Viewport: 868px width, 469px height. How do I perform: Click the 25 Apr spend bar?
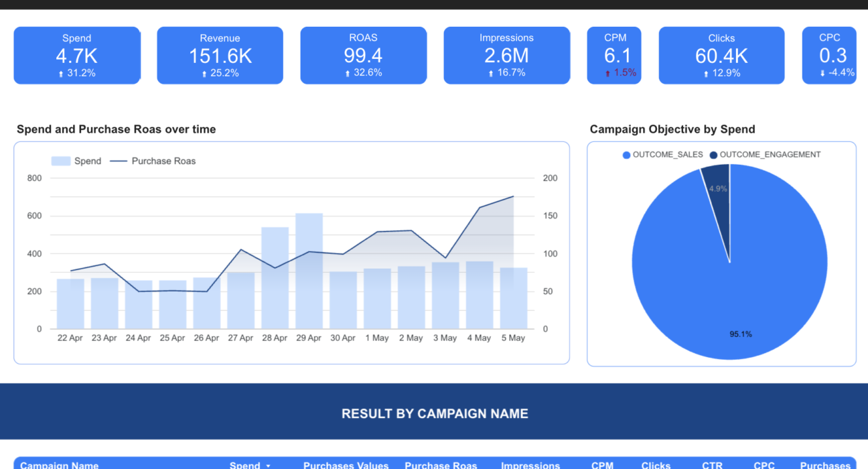coord(173,305)
